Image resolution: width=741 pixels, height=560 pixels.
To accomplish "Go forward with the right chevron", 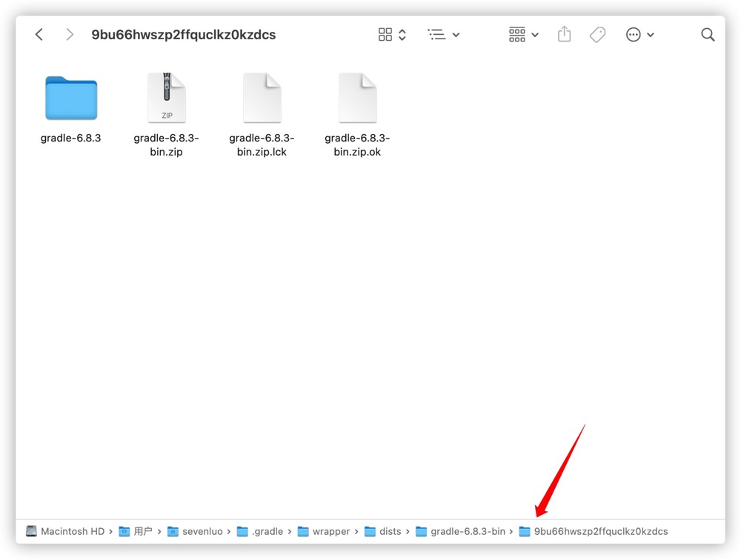I will (x=70, y=35).
